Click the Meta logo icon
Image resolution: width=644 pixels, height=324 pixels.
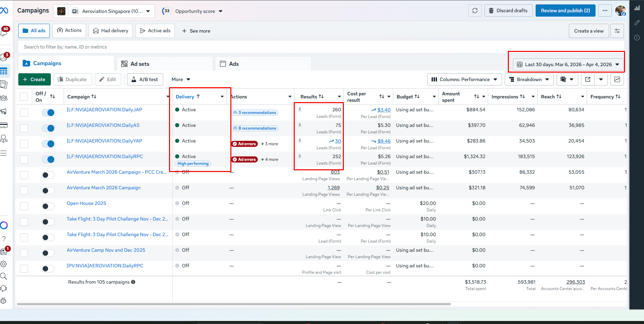(4, 11)
